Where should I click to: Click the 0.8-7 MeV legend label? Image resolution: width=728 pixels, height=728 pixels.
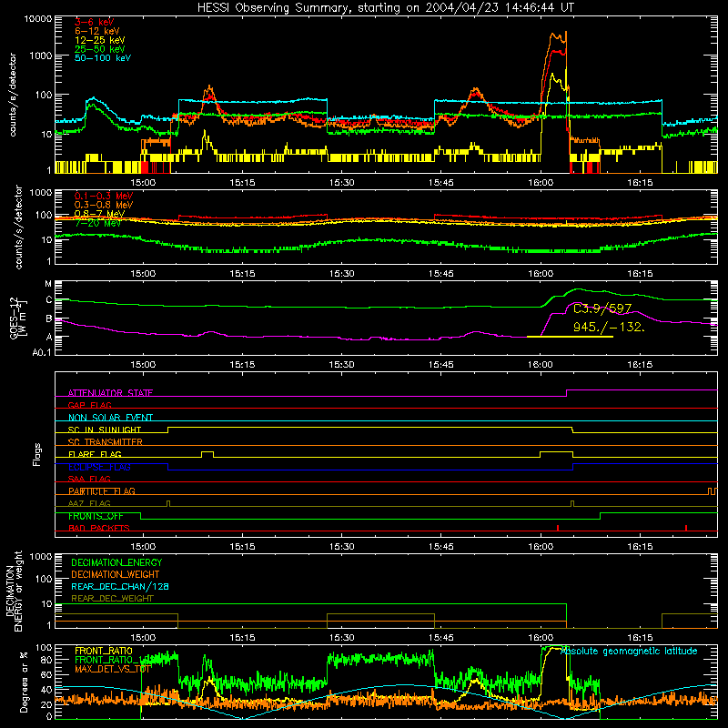[x=99, y=214]
